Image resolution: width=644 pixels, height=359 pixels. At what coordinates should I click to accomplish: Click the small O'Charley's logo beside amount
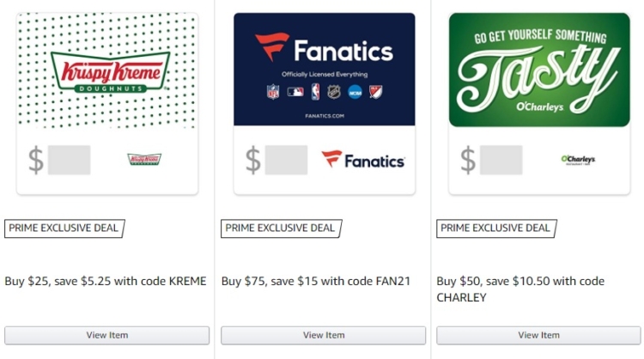578,160
